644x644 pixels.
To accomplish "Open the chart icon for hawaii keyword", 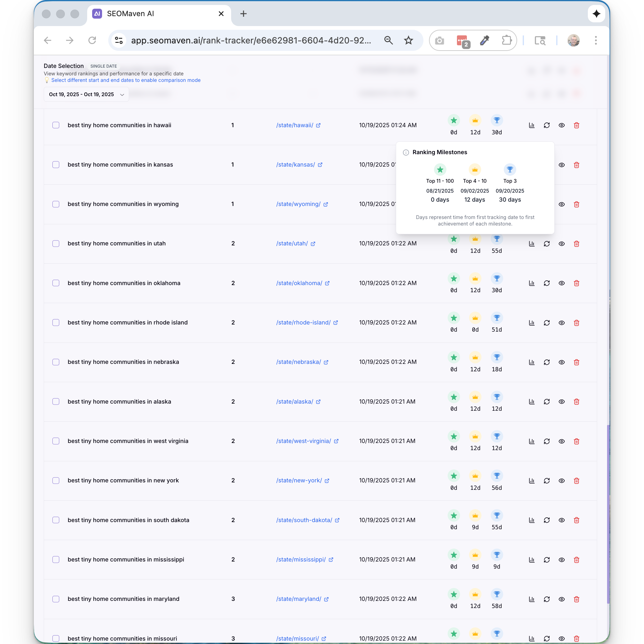I will 532,125.
